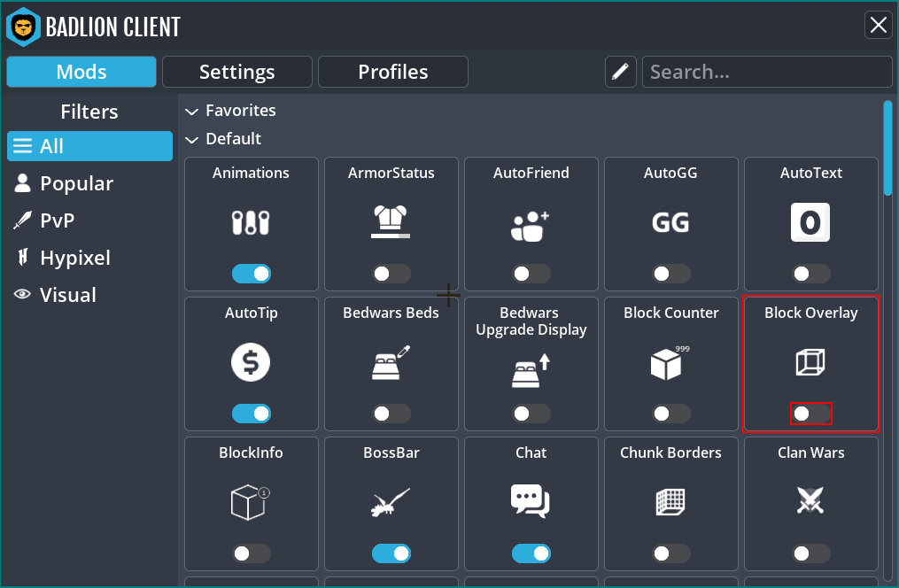Click the mod list scrollbar
The width and height of the screenshot is (899, 588).
point(887,149)
